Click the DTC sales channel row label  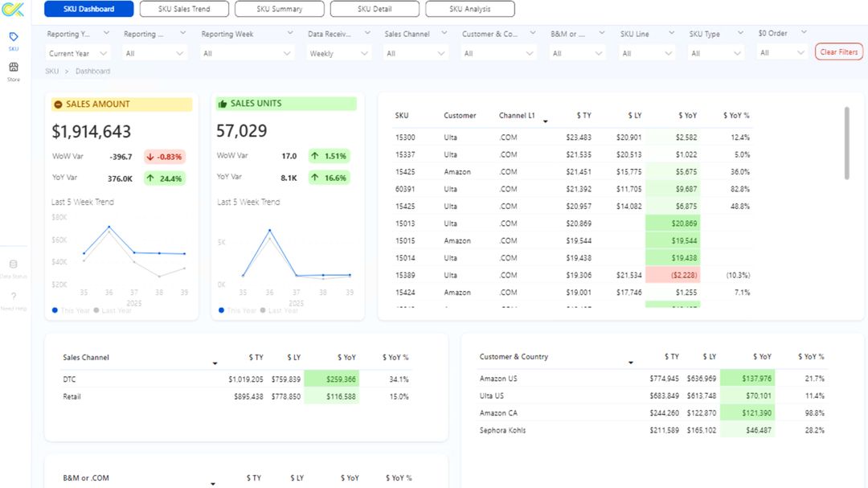[69, 379]
